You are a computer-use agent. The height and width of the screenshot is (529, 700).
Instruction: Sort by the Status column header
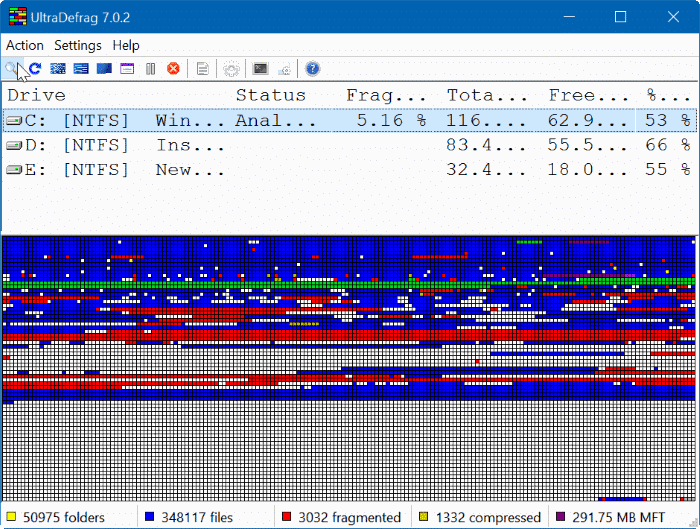tap(271, 95)
